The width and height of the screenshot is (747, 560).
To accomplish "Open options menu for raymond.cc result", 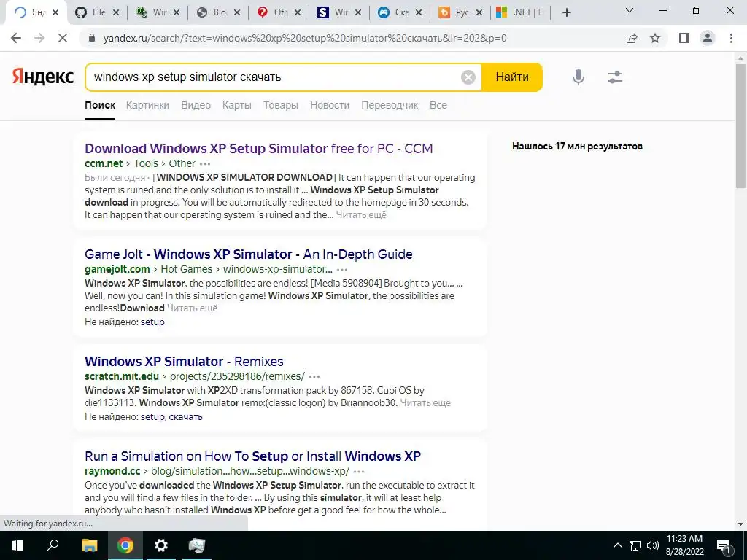I will (x=359, y=472).
